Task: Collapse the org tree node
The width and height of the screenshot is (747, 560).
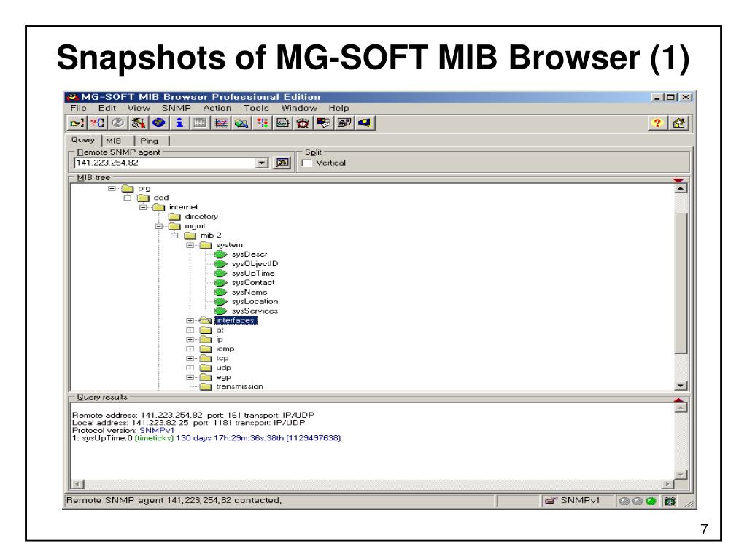Action: click(x=112, y=188)
